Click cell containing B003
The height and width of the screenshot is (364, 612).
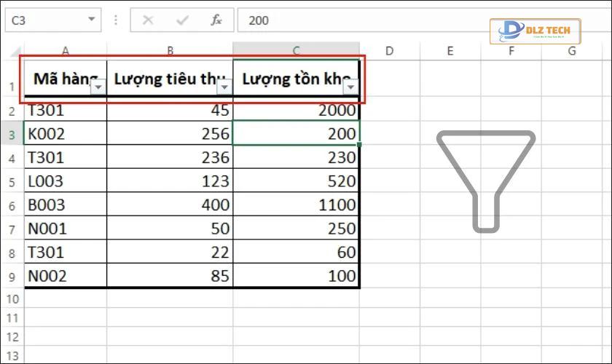65,205
